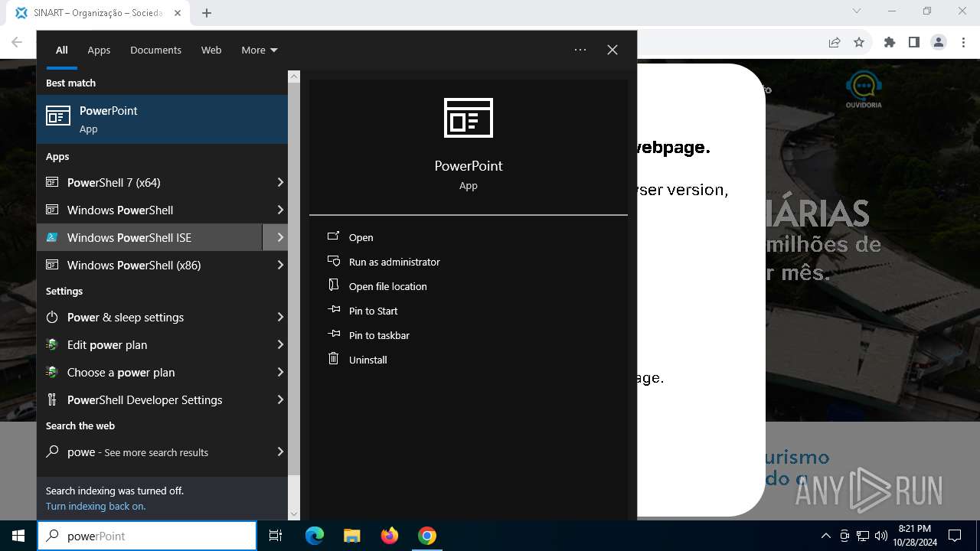Click the Chrome share page icon
The width and height of the screenshot is (980, 551).
pyautogui.click(x=835, y=43)
